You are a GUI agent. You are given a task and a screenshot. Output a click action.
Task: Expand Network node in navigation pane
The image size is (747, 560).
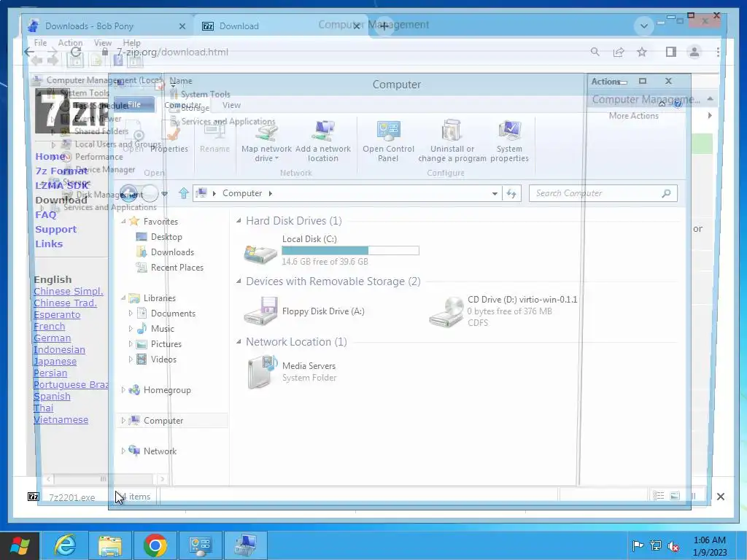(x=123, y=451)
